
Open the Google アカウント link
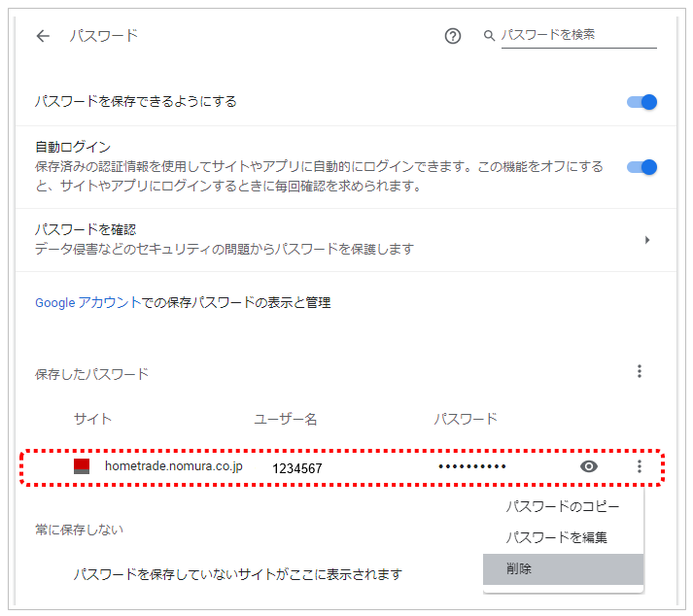click(88, 303)
